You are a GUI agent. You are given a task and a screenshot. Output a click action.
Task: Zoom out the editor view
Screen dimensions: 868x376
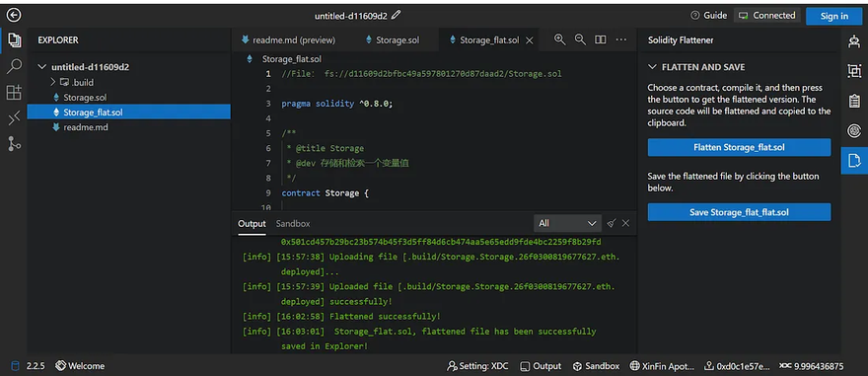tap(580, 39)
